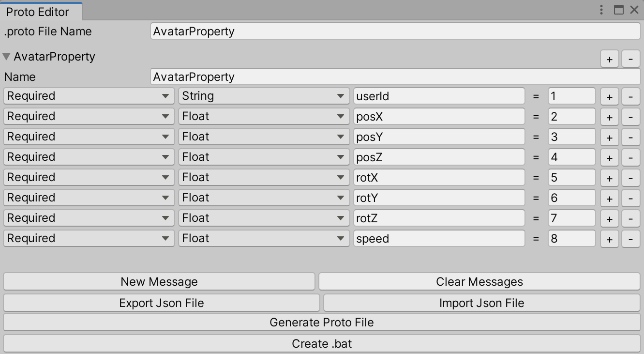
Task: Change the field type dropdown for speed
Action: coord(264,238)
